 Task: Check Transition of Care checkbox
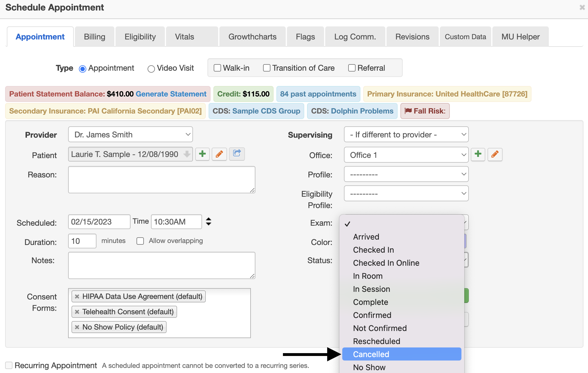click(x=267, y=68)
